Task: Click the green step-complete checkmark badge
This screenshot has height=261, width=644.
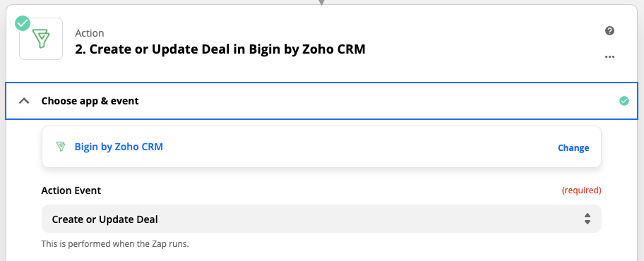Action: pos(23,23)
